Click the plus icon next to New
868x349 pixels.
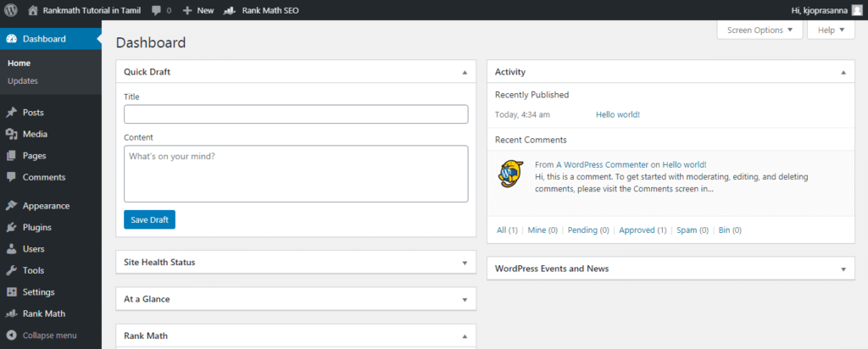(187, 10)
